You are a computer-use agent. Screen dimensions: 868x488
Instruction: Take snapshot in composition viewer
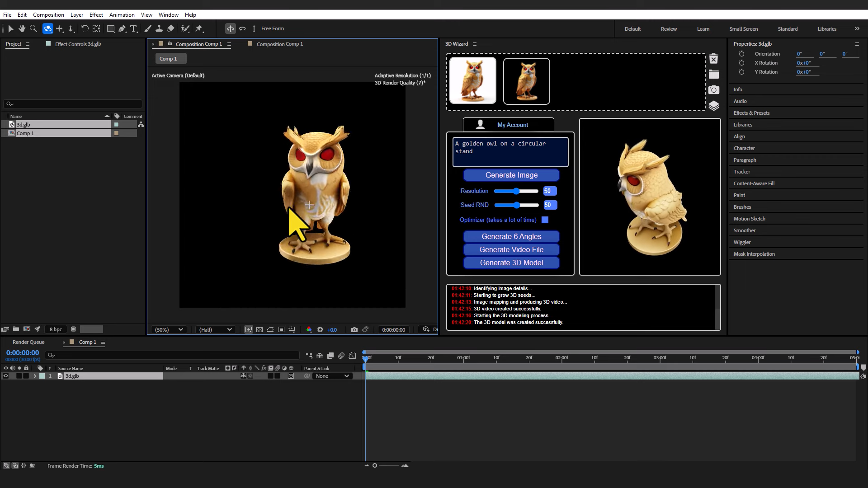click(354, 330)
